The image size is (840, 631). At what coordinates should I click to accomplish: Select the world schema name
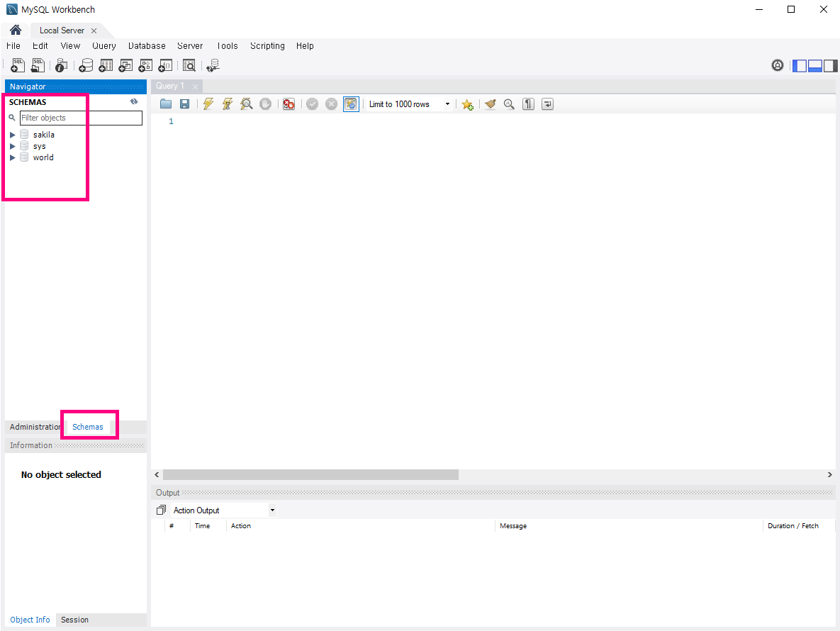tap(43, 157)
